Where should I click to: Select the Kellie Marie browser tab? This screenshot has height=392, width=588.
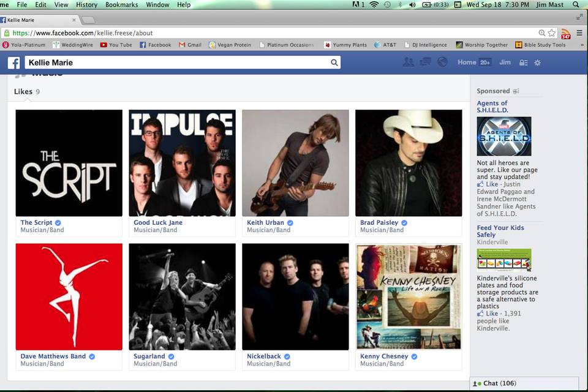pyautogui.click(x=39, y=20)
